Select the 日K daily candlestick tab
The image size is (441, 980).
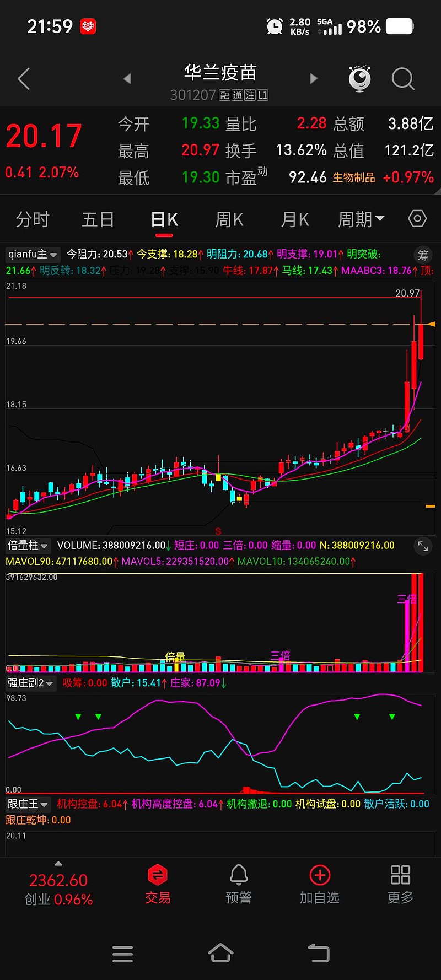tap(164, 219)
